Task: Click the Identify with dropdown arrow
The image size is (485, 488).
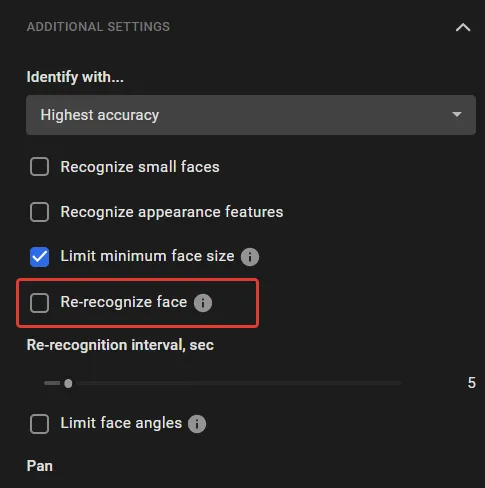Action: 457,115
